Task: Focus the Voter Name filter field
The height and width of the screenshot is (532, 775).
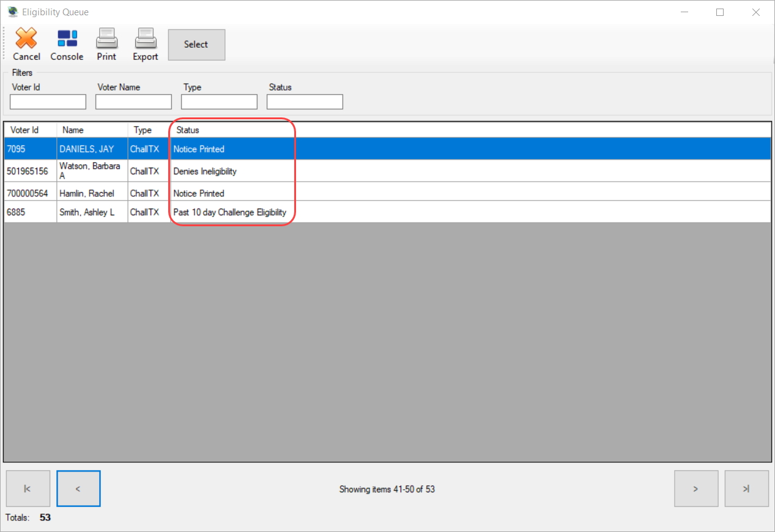Action: tap(134, 102)
